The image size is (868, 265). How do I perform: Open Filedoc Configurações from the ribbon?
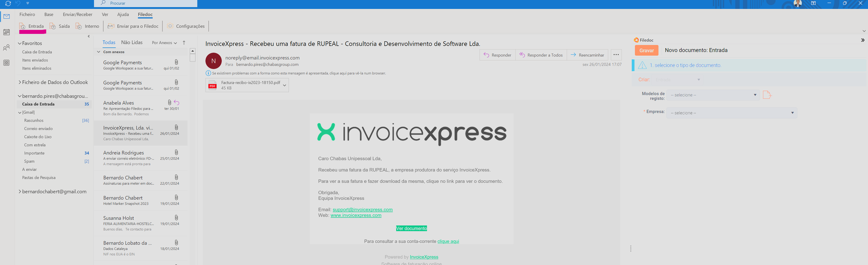click(x=186, y=26)
